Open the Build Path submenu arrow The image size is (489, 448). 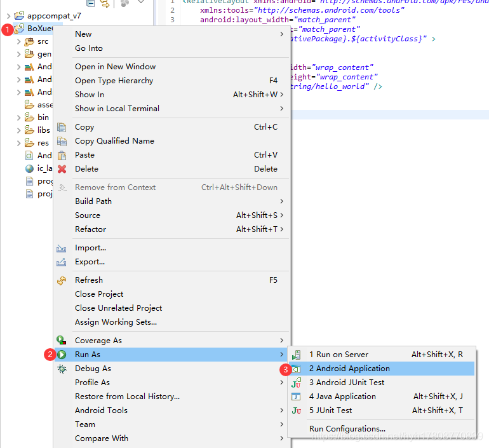(x=281, y=201)
